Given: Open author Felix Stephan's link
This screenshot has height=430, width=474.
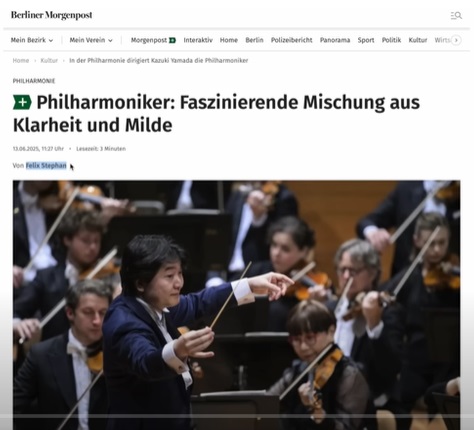Looking at the screenshot, I should point(46,166).
